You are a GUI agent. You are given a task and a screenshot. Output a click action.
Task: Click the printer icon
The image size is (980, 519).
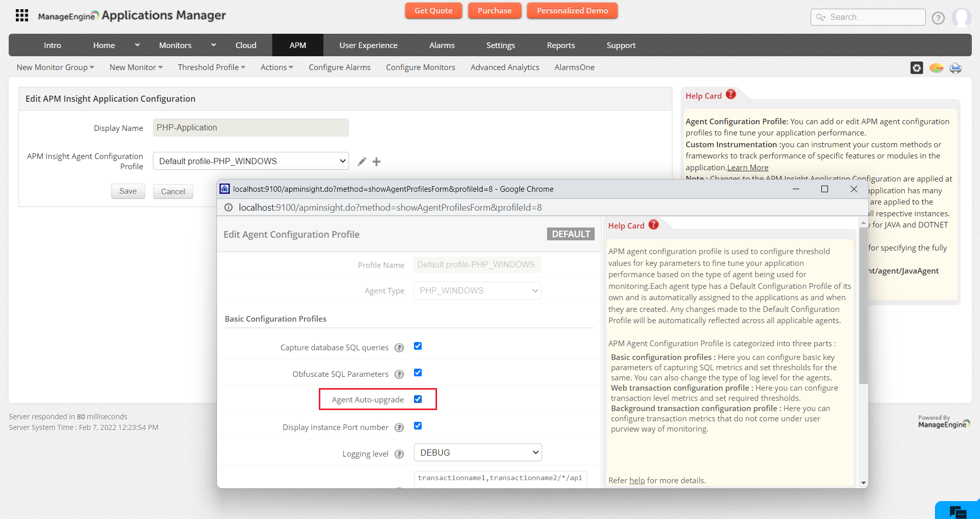(x=955, y=67)
